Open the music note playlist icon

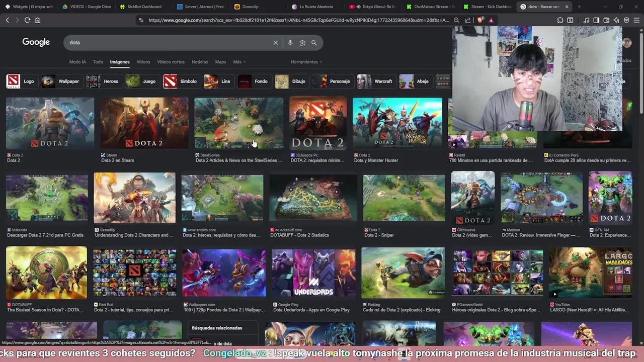(x=586, y=20)
